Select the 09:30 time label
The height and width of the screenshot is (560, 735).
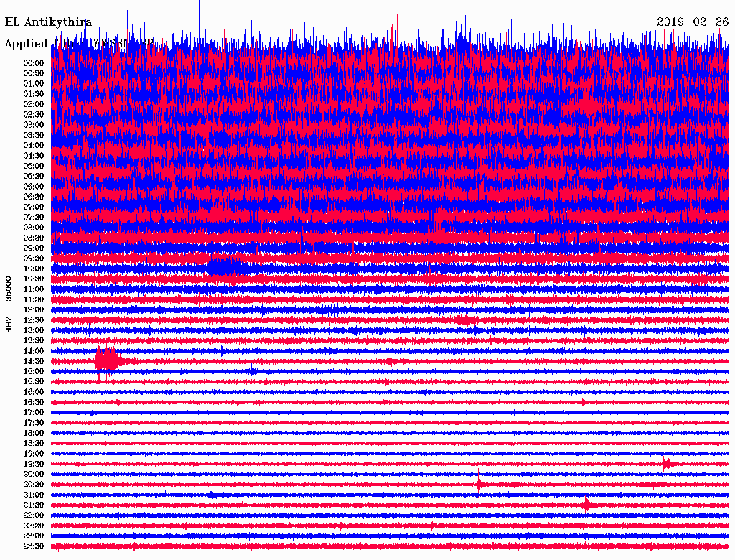(34, 258)
